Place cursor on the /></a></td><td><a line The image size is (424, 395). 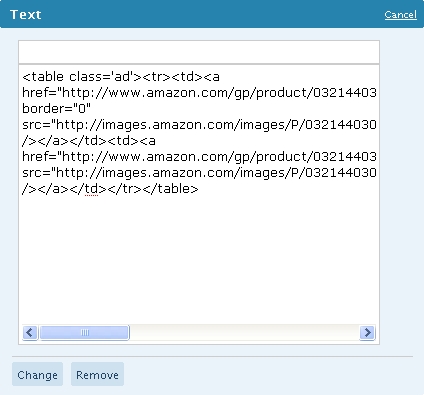(89, 141)
